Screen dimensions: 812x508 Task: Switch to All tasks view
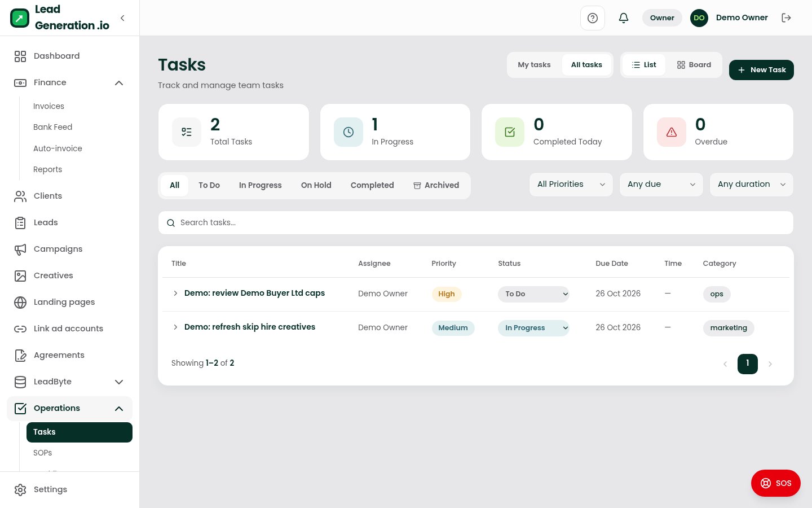[x=586, y=65]
